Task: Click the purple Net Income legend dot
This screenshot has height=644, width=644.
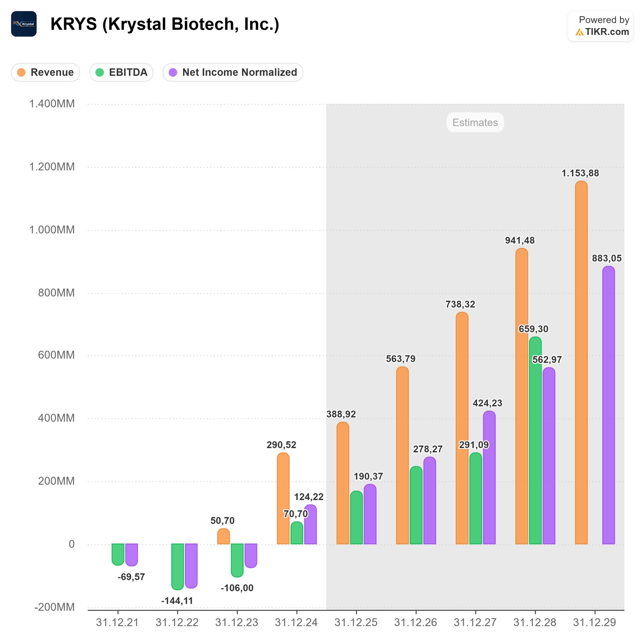Action: (x=173, y=72)
